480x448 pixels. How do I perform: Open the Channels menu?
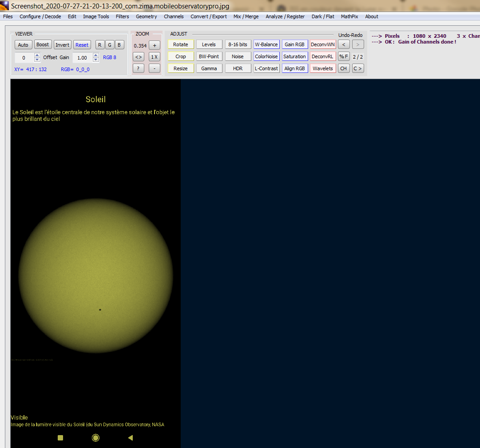pos(174,16)
